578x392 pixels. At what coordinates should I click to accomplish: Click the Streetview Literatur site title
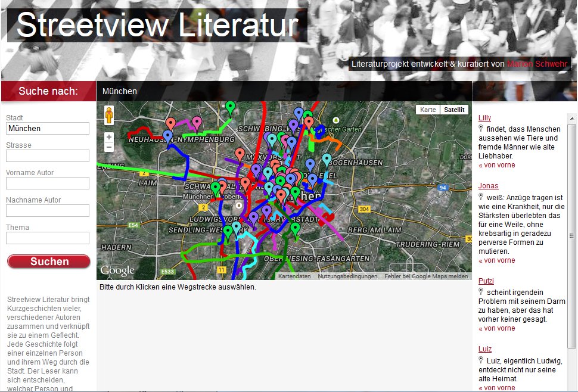click(157, 24)
